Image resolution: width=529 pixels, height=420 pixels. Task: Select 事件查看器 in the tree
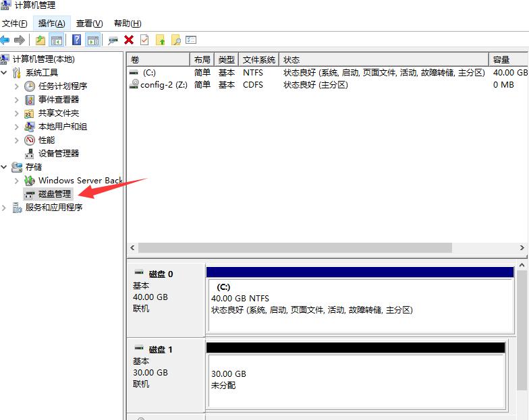(x=59, y=100)
